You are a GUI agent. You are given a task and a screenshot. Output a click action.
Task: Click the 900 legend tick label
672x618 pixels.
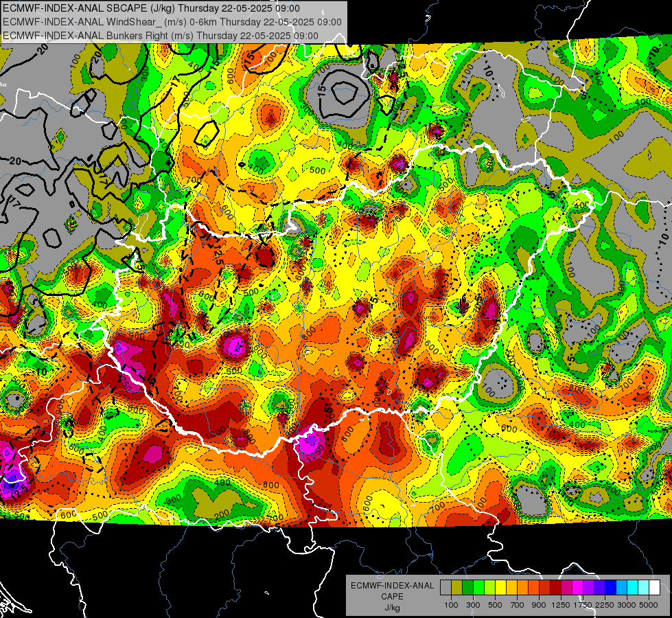click(539, 605)
